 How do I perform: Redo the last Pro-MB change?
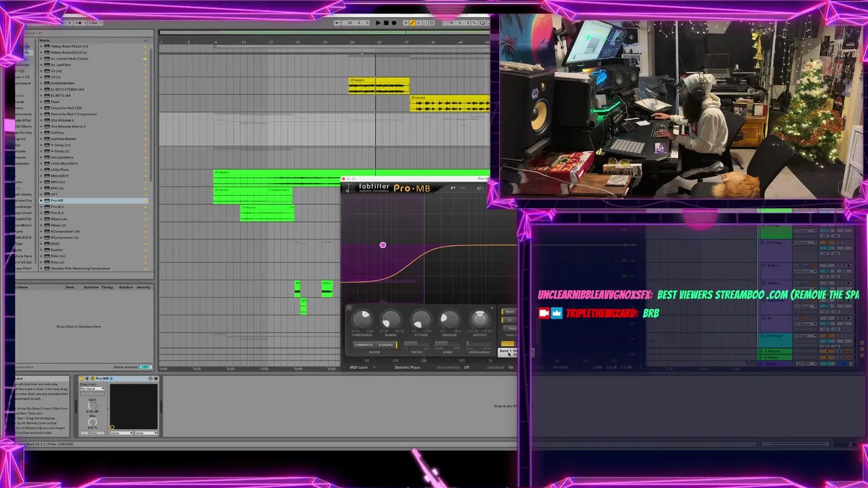pos(463,188)
